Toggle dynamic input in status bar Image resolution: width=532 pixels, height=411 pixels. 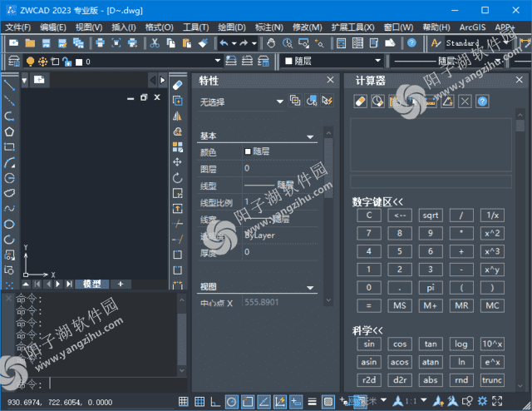tap(296, 402)
